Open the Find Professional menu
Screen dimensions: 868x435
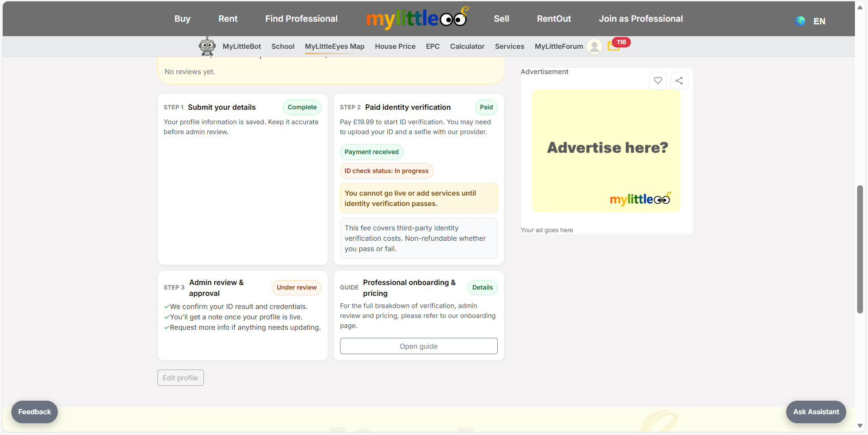pos(301,19)
